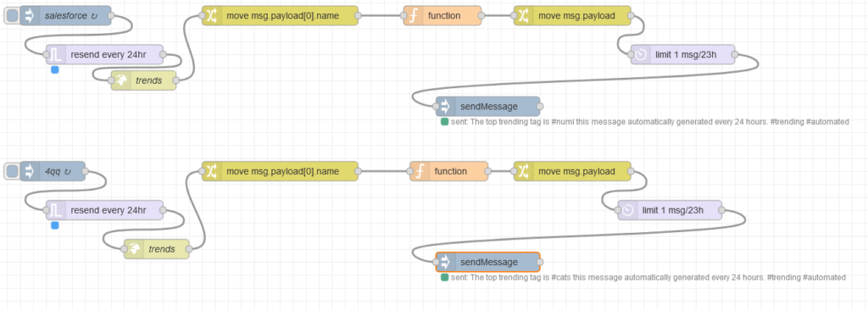Select the bottom sendMessage node label
Viewport: 868px width, 310px height.
[x=489, y=262]
